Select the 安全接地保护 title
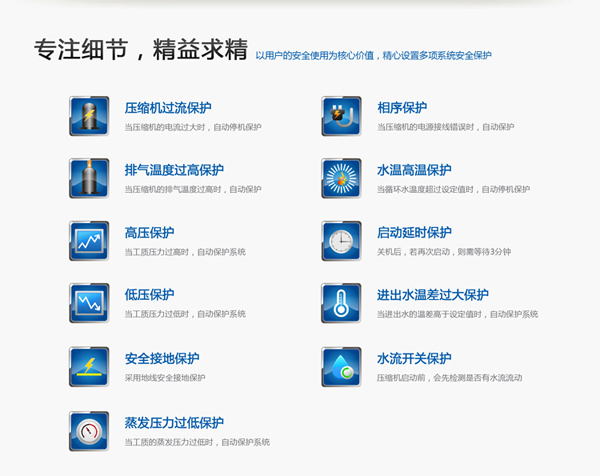Viewport: 600px width, 476px height. (162, 359)
